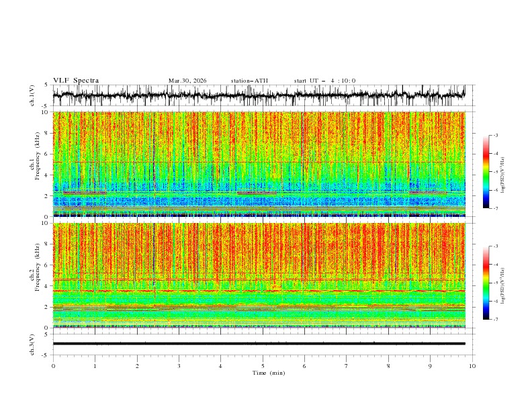532x411 pixels.
Task: Click the ch.2 frequency axis 4 kHz tick label
Action: (x=46, y=286)
